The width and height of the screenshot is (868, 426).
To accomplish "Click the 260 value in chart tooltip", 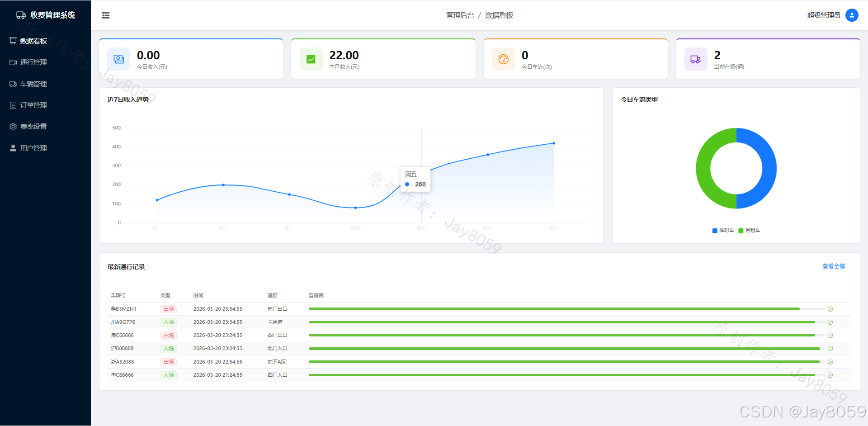I will 420,185.
